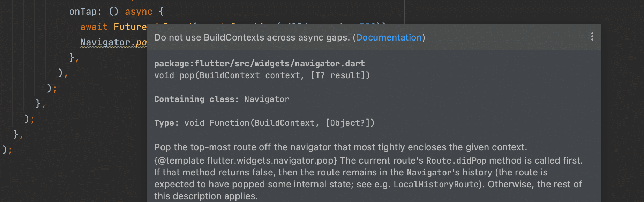Place cursor on the onTap property
Viewport: 644px width, 202px height.
point(83,12)
